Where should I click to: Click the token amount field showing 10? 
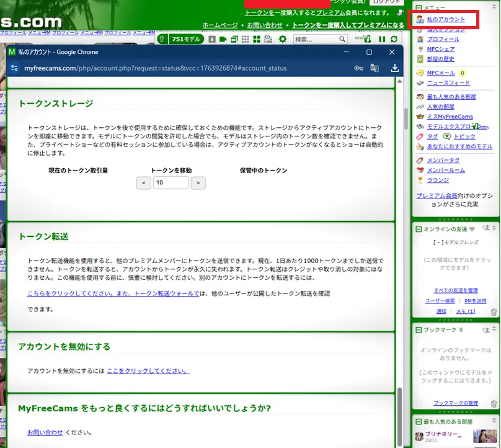171,182
